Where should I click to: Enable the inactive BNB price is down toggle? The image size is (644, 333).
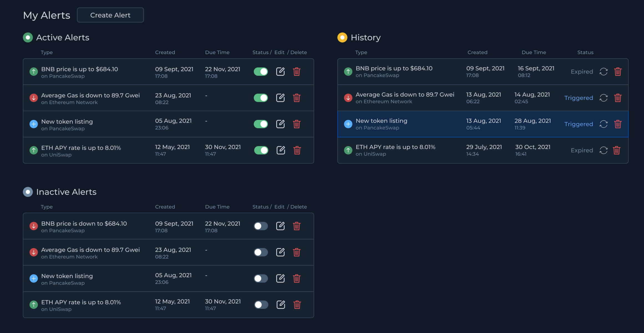point(261,226)
